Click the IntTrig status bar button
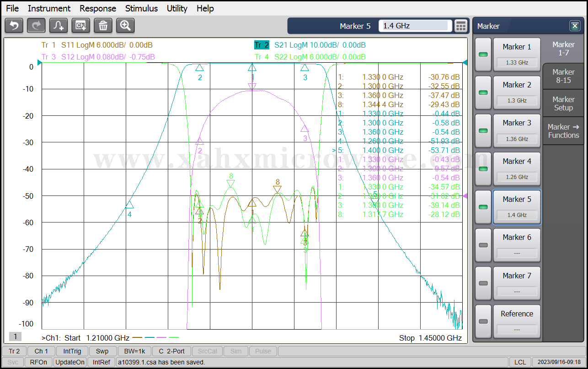Viewport: 588px width, 369px height. pyautogui.click(x=72, y=351)
